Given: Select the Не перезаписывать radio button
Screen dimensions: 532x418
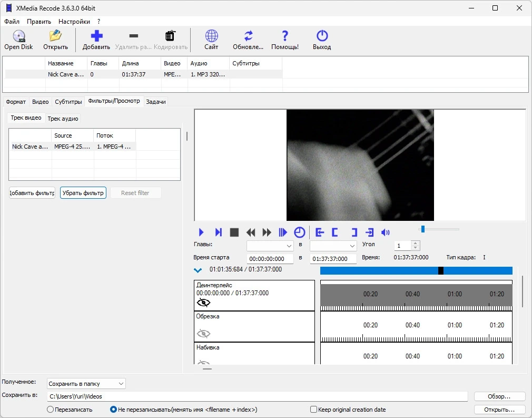Looking at the screenshot, I should coord(113,410).
